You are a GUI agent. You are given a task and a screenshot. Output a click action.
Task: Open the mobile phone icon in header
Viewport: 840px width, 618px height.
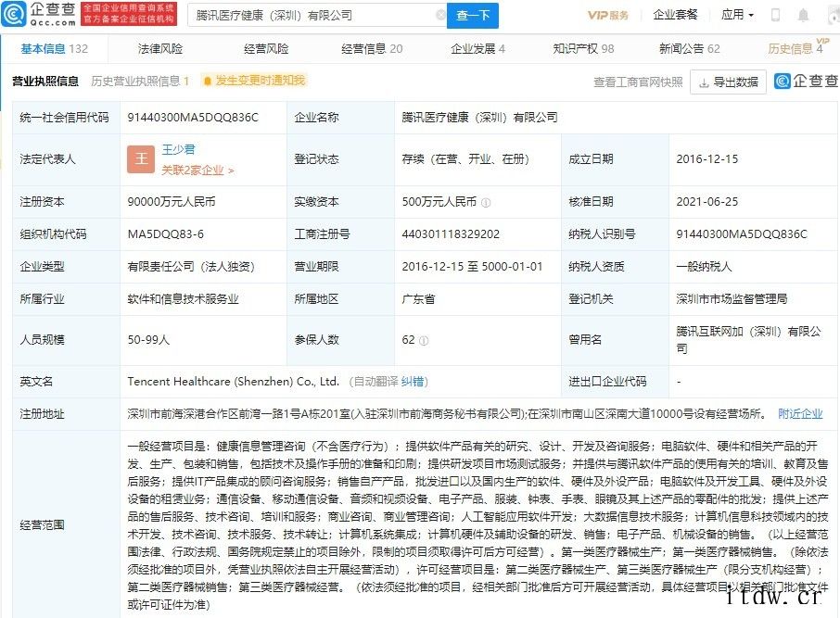click(775, 15)
